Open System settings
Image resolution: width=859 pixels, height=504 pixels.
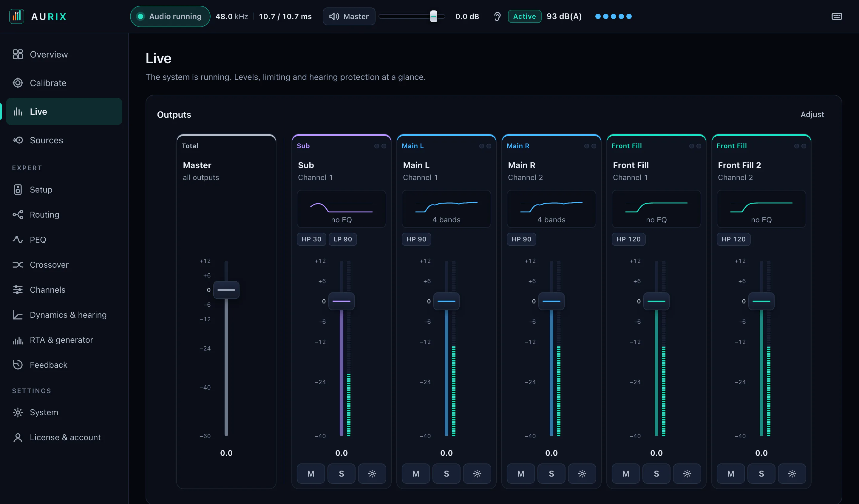(x=64, y=412)
